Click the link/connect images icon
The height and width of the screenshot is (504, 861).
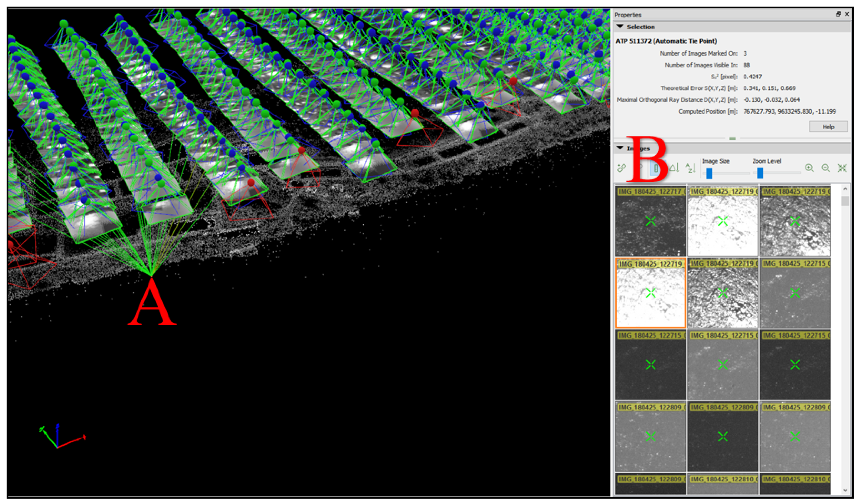tap(621, 168)
